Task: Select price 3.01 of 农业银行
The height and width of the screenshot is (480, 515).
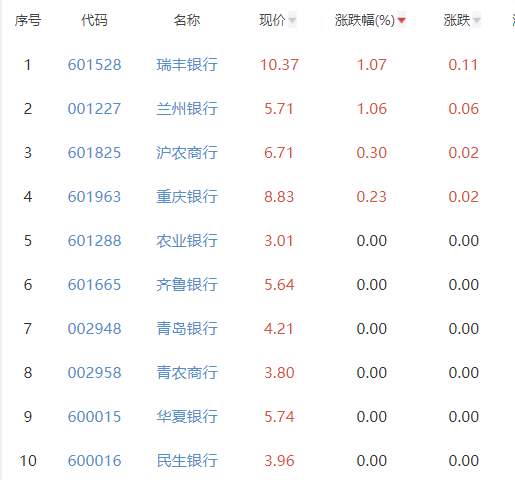Action: click(279, 241)
